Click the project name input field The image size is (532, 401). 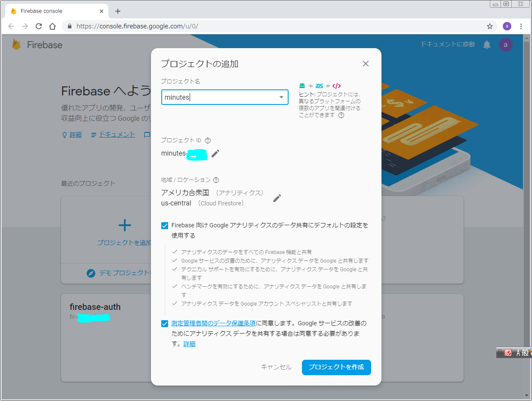point(219,97)
